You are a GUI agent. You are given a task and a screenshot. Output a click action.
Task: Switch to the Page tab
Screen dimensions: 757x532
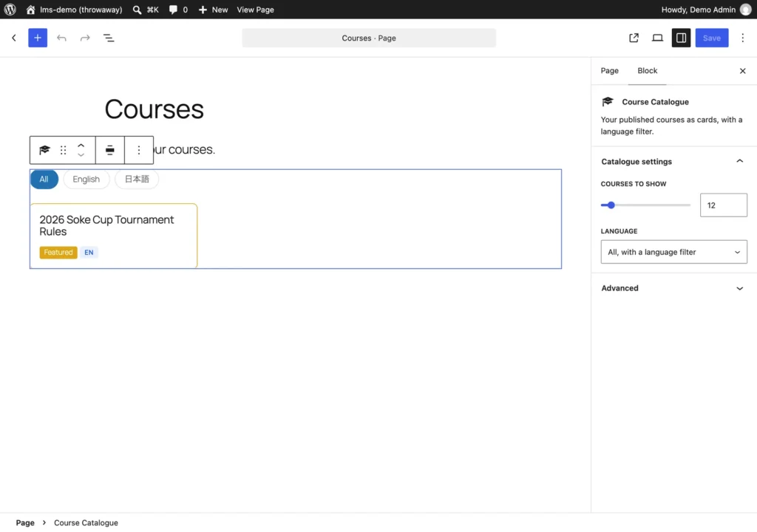point(609,70)
